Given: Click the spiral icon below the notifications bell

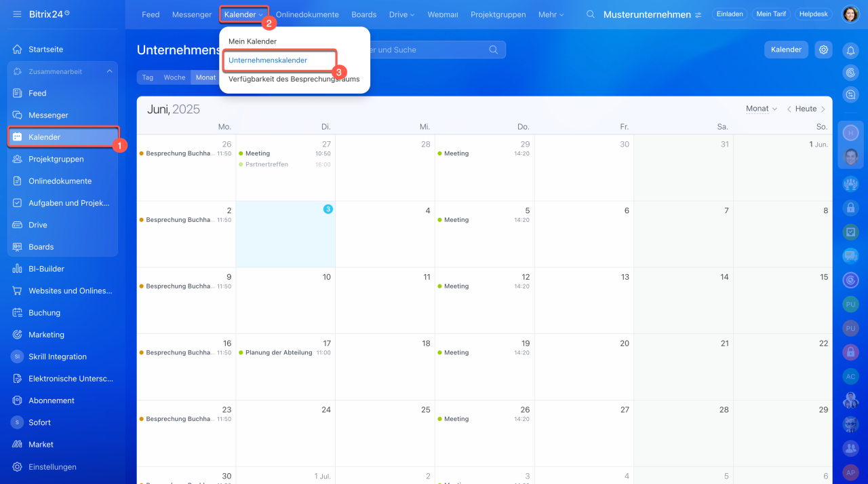Looking at the screenshot, I should (850, 72).
